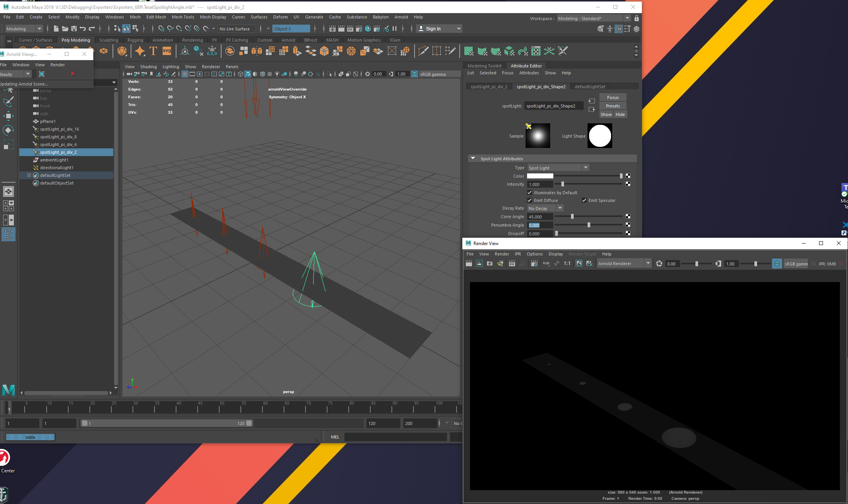Redo previous render in Render View toolbar
Image resolution: width=848 pixels, height=504 pixels.
coord(468,264)
